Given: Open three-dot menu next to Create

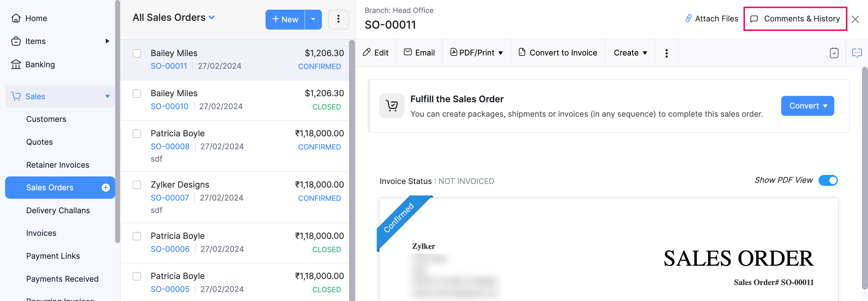Looking at the screenshot, I should tap(666, 53).
